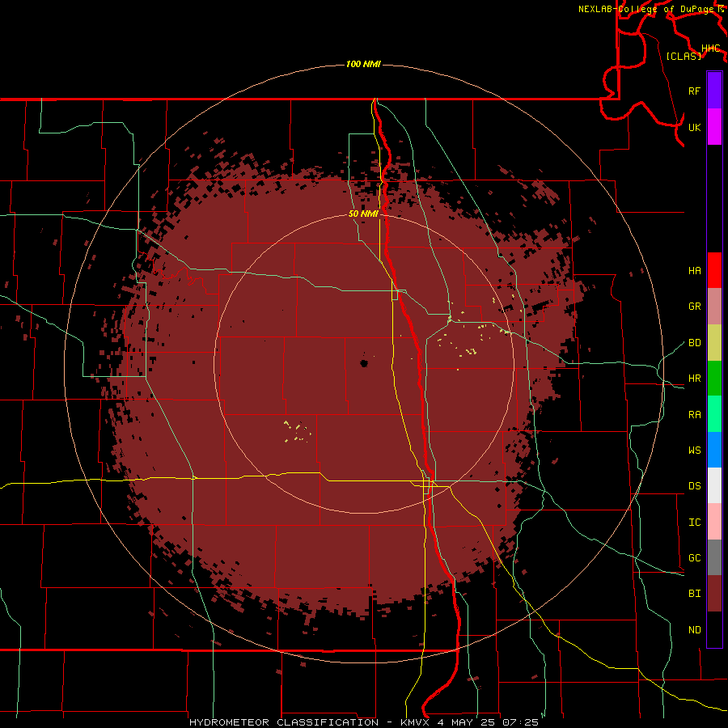Click the 'IC' legend label
The width and height of the screenshot is (728, 728).
point(695,523)
